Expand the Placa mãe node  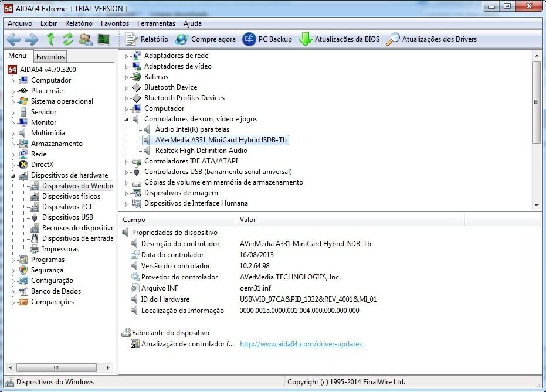coord(13,91)
